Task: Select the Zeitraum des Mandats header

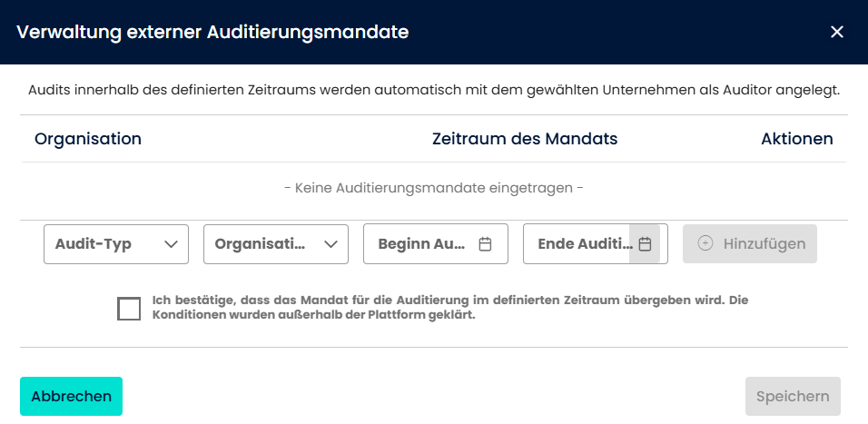Action: 525,139
